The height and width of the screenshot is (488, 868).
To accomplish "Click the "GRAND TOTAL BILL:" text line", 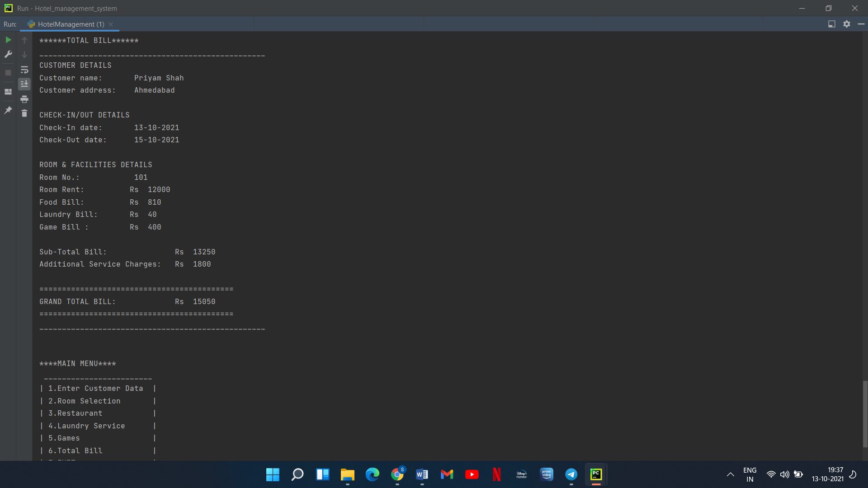I will pyautogui.click(x=77, y=302).
